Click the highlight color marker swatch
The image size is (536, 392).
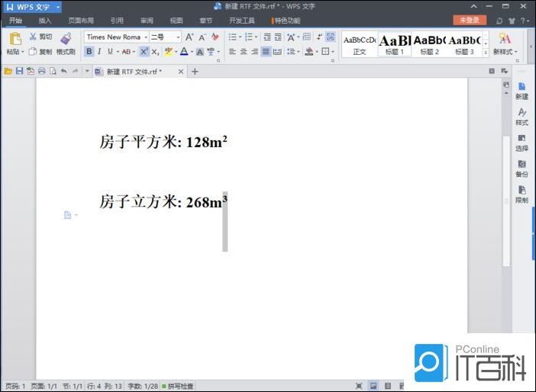coord(169,52)
